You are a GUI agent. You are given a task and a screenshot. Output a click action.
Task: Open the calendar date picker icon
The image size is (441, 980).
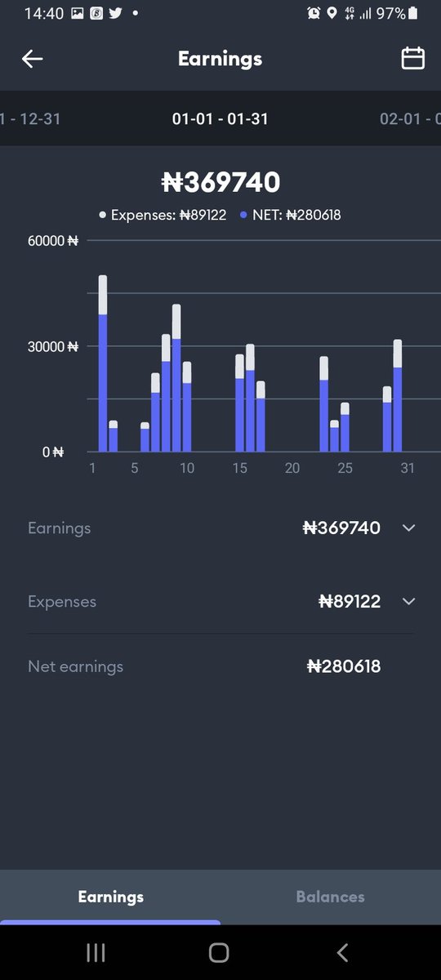pos(413,59)
